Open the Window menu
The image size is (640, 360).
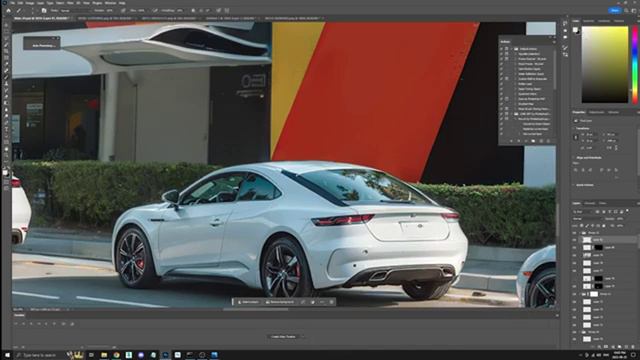pos(110,3)
